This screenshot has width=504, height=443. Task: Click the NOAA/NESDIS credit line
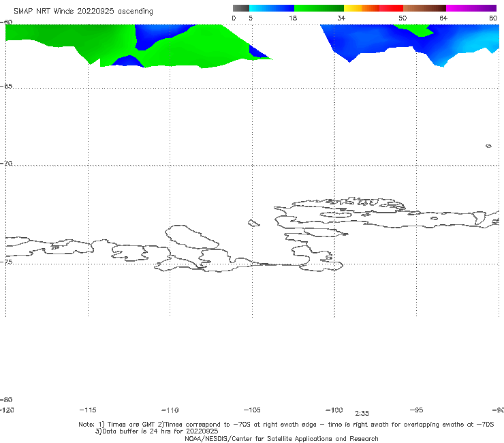click(x=281, y=438)
